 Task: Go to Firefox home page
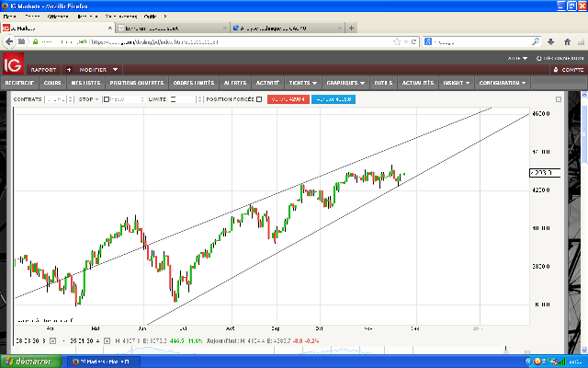click(x=567, y=41)
